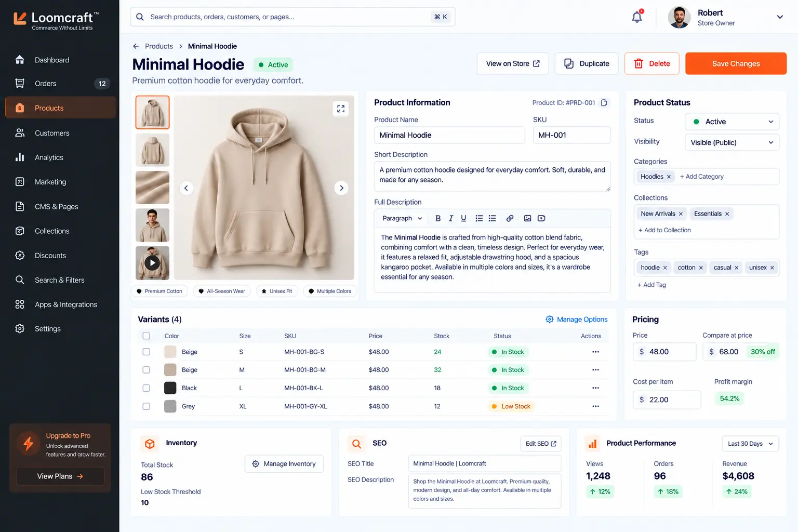Image resolution: width=798 pixels, height=532 pixels.
Task: Click the Beige size S color swatch
Action: pos(170,352)
